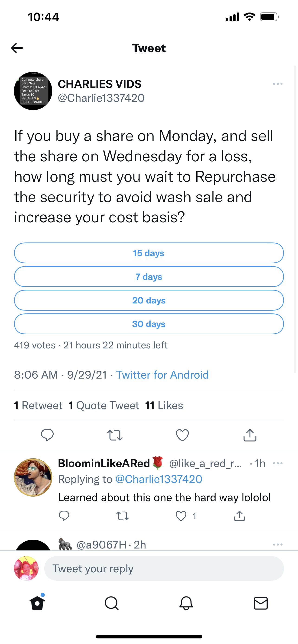Open Direct Messages envelope

(x=261, y=603)
